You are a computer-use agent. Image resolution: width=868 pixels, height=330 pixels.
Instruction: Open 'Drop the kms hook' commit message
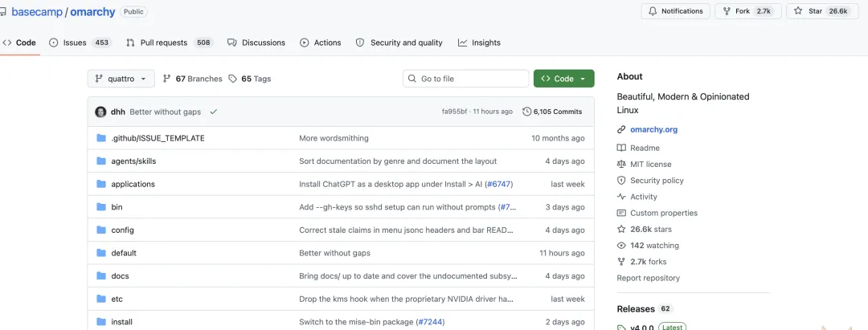tap(407, 299)
